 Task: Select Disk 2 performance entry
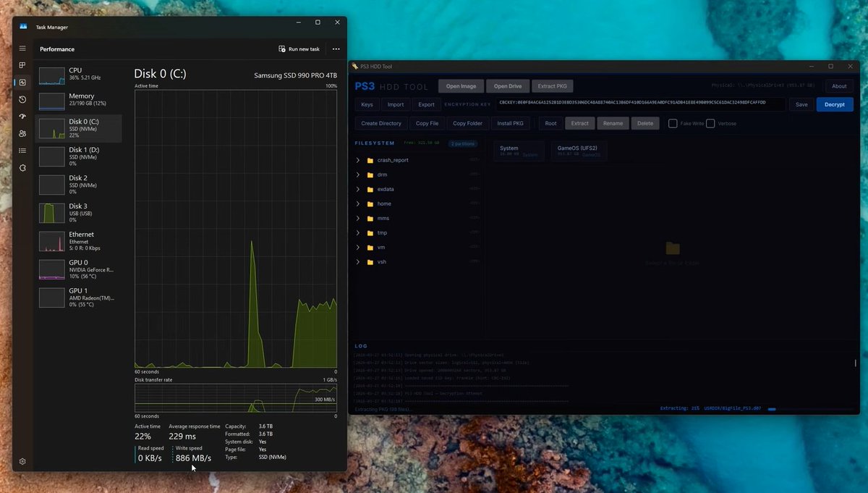79,185
